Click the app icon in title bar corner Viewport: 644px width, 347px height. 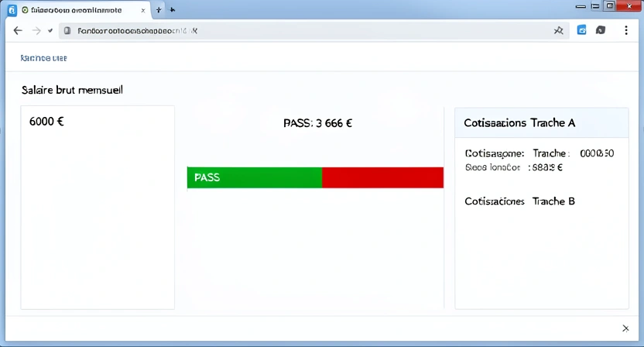pyautogui.click(x=12, y=10)
